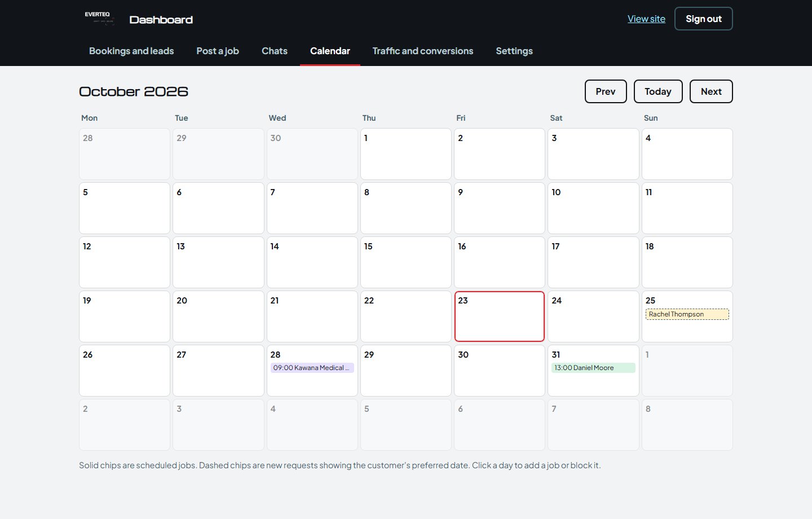The height and width of the screenshot is (519, 812).
Task: Click the solid chips help text
Action: (340, 465)
